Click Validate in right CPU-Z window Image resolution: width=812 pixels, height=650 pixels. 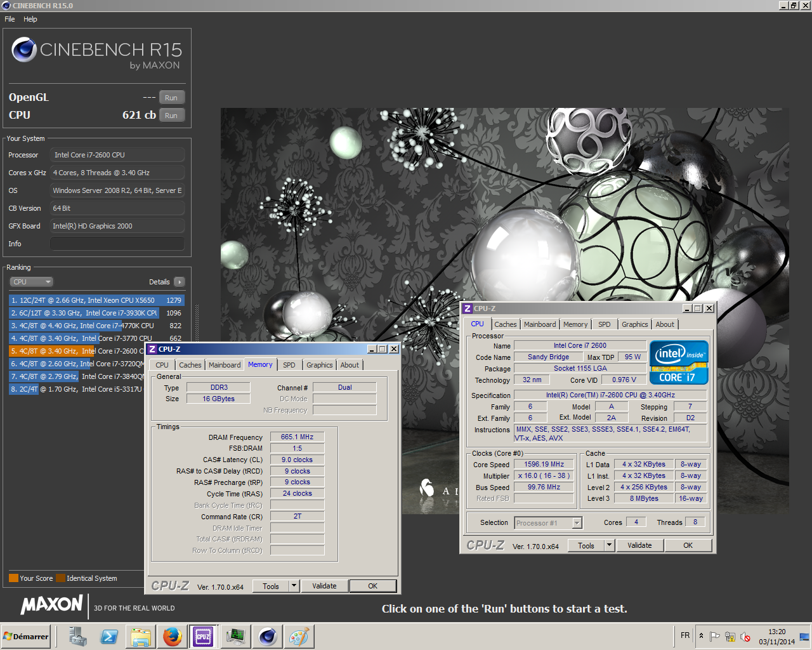pos(639,545)
